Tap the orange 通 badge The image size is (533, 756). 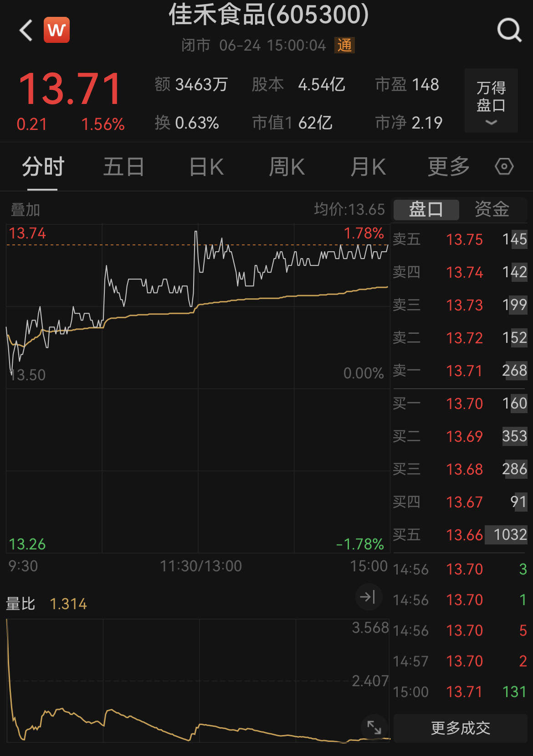coord(344,45)
